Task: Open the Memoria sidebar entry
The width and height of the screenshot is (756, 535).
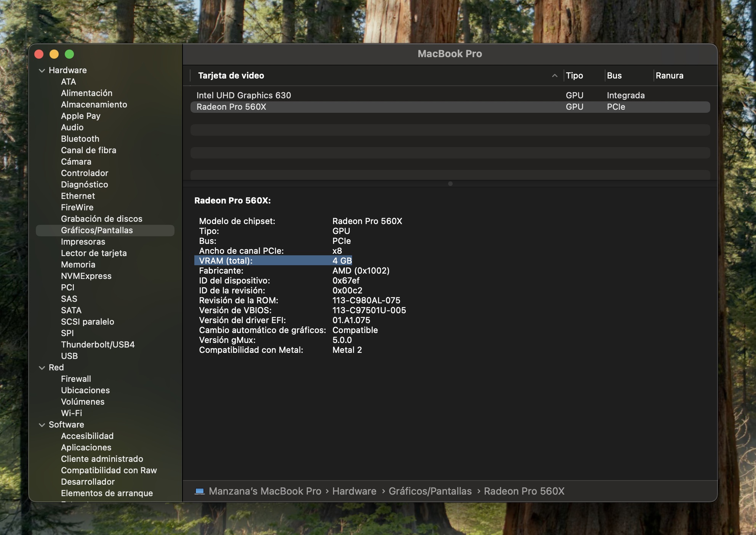Action: (x=78, y=264)
